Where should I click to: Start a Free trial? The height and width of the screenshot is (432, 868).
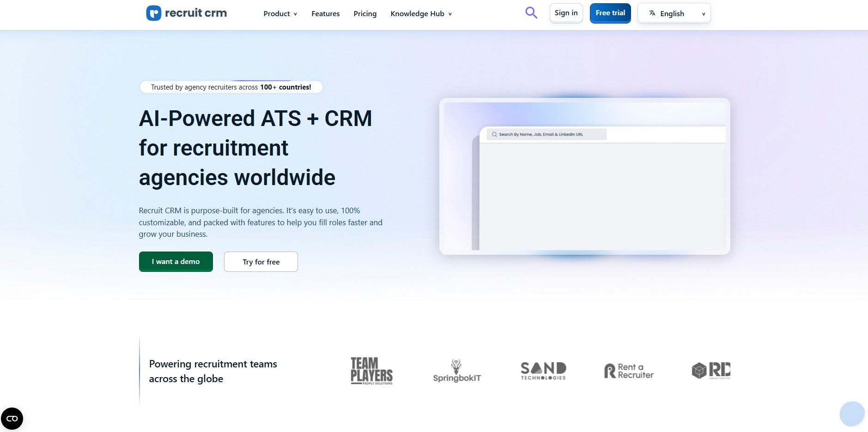(x=610, y=13)
